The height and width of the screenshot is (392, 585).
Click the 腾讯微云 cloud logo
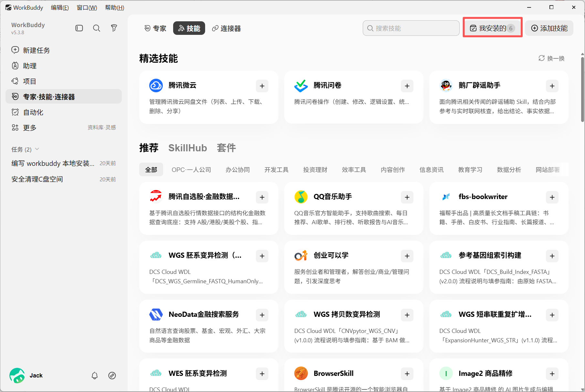point(156,85)
